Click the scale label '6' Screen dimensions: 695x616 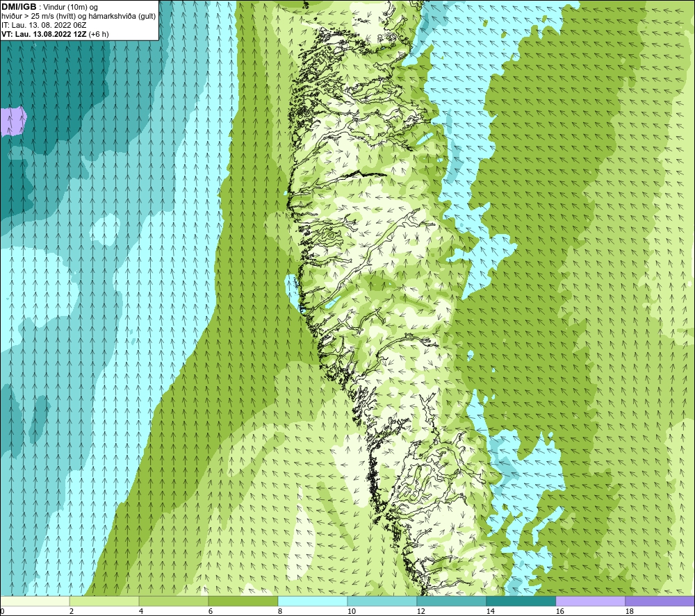click(x=211, y=611)
